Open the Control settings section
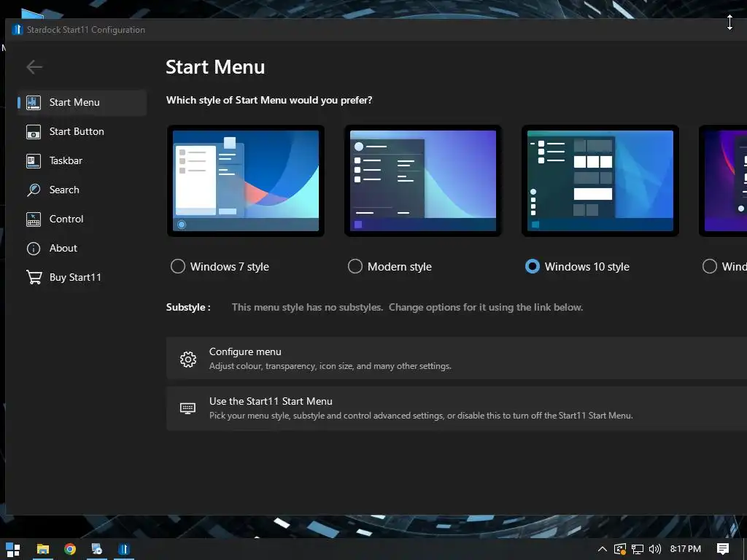 [x=82, y=219]
